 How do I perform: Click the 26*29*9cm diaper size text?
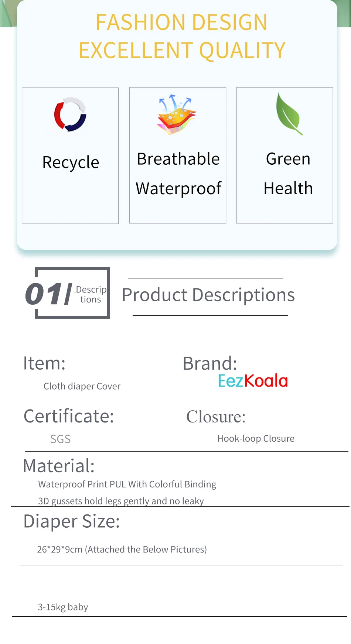[122, 549]
